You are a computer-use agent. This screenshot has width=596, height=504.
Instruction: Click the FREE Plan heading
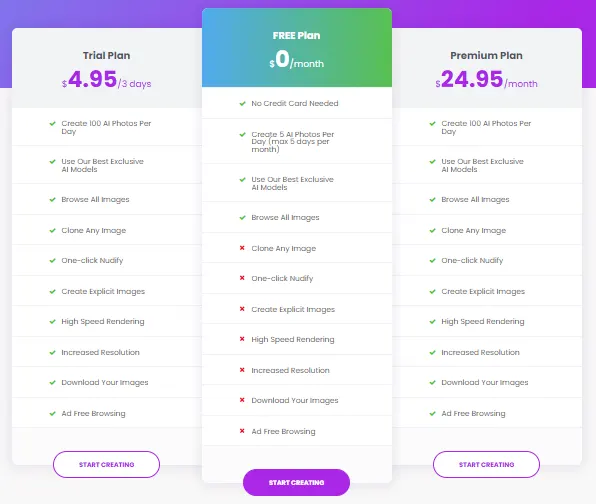296,35
